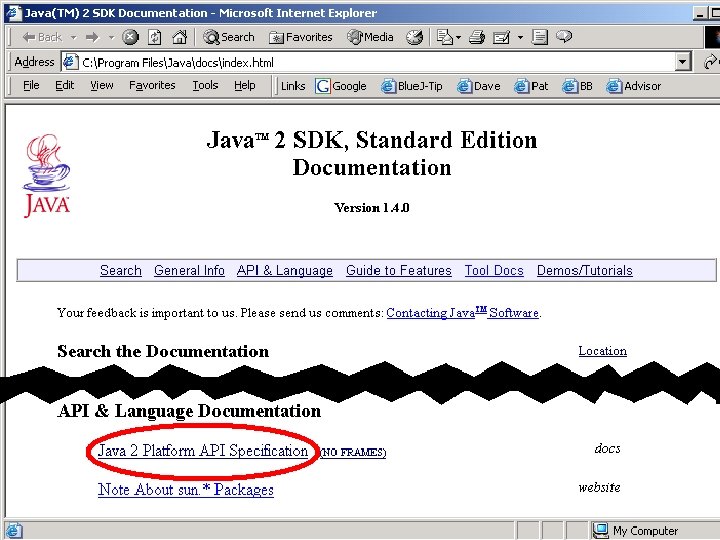Click the Go arrow button
The image size is (720, 540).
point(710,62)
